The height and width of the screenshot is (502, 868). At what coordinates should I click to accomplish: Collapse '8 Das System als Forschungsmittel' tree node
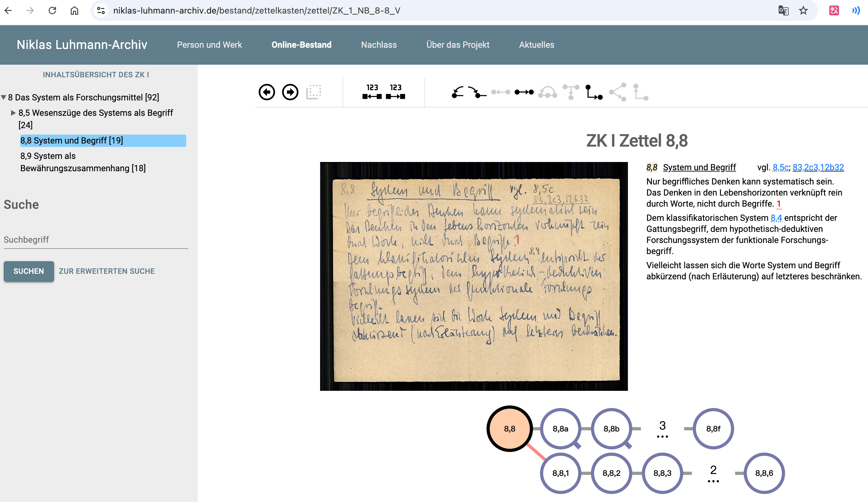click(x=3, y=98)
